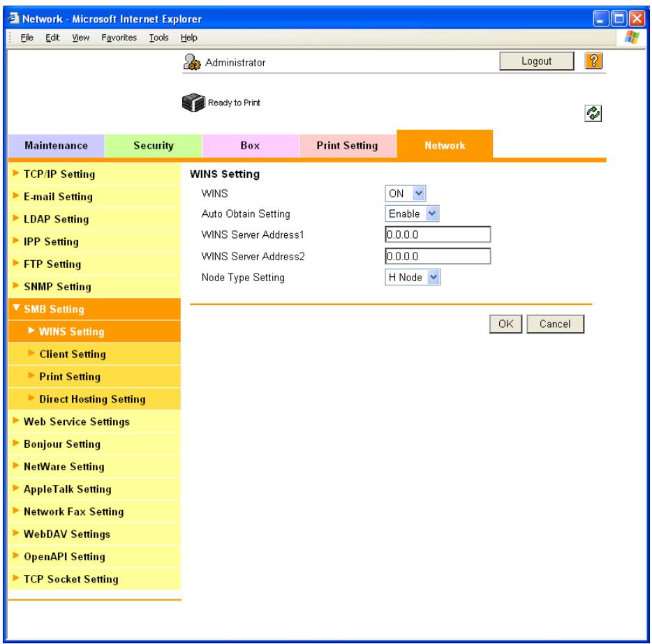
Task: Expand TCP/IP Setting in sidebar
Action: point(94,174)
